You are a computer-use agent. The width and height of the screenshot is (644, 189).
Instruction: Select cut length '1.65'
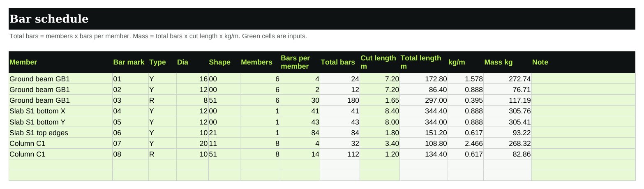point(380,100)
